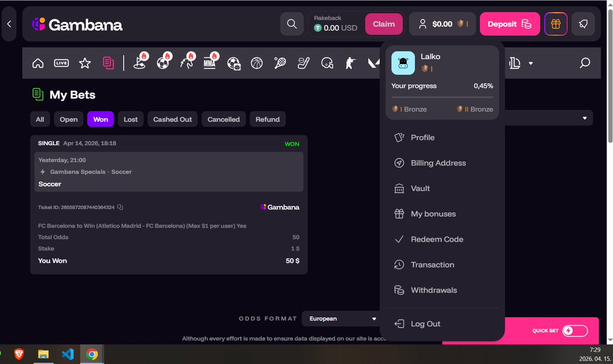Open Billing Address menu item

pyautogui.click(x=442, y=163)
